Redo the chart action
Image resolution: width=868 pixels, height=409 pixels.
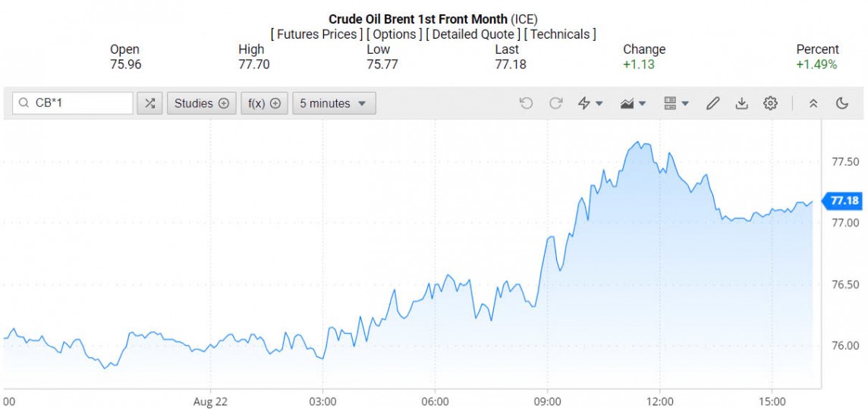pyautogui.click(x=555, y=103)
